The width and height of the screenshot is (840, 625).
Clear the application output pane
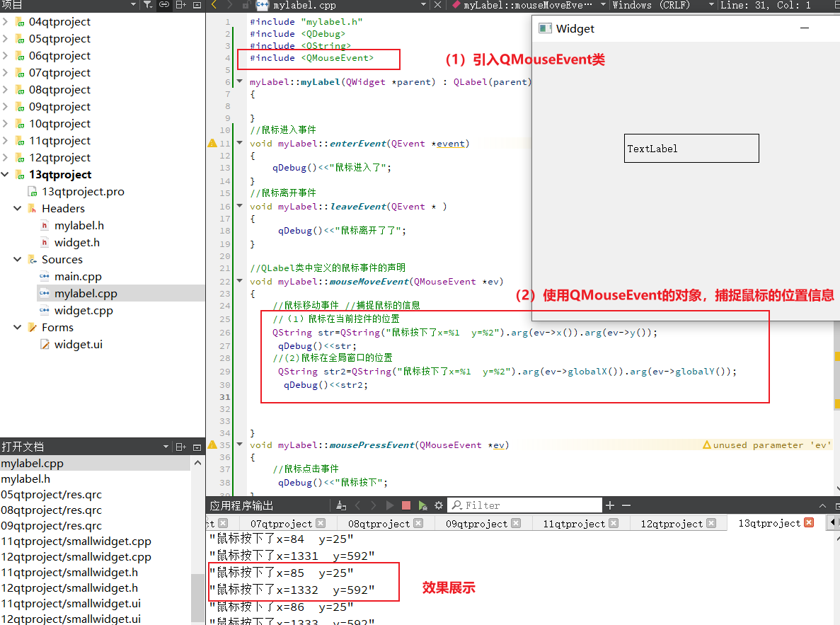coord(340,505)
